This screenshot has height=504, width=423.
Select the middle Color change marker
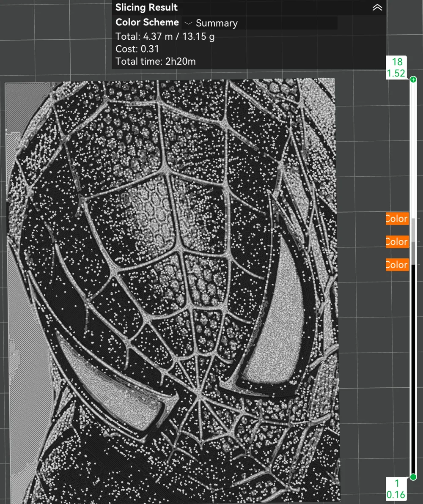coord(397,242)
